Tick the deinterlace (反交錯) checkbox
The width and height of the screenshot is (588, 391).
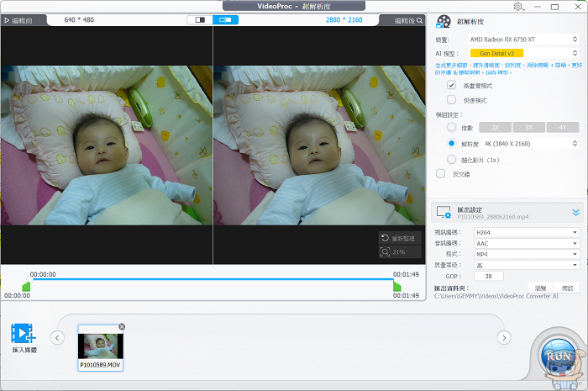[441, 173]
